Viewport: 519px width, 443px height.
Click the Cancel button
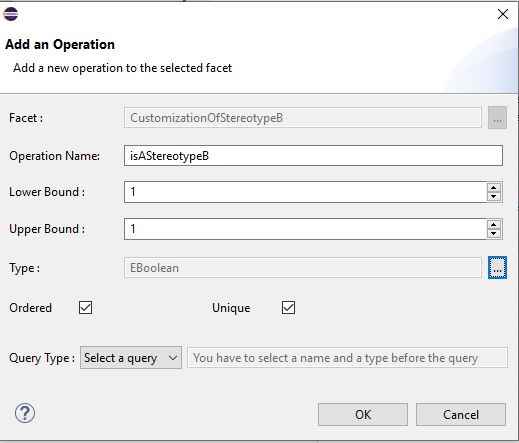click(x=461, y=415)
